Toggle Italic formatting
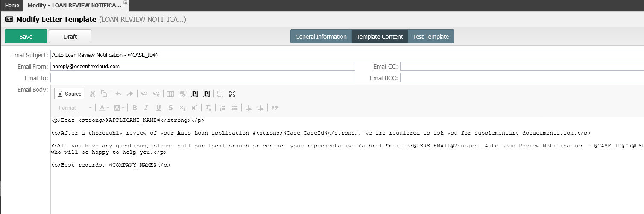Image resolution: width=644 pixels, height=214 pixels. click(x=146, y=108)
